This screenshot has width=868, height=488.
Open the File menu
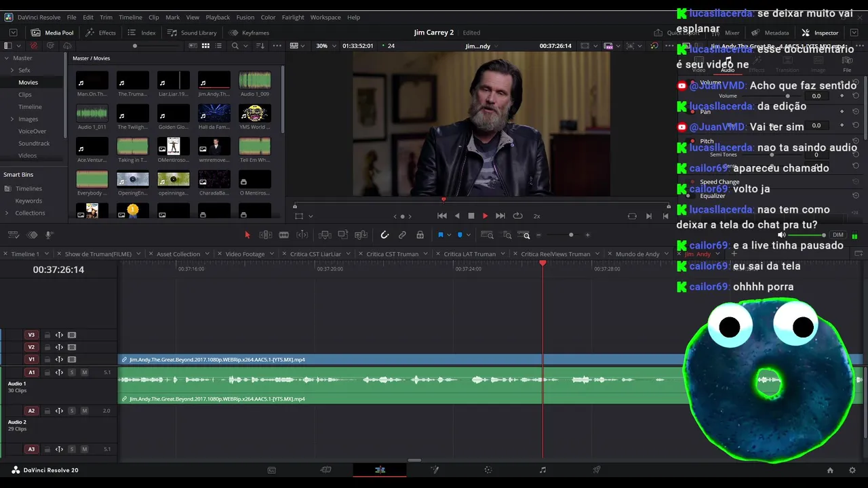71,17
